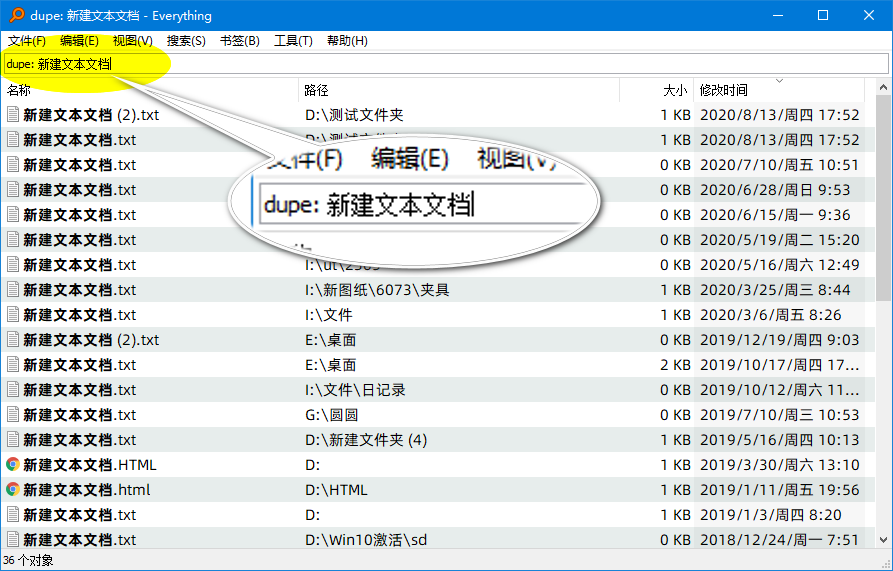The image size is (893, 571).
Task: Click date 2019/1/3/周四 8:20
Action: (x=771, y=515)
